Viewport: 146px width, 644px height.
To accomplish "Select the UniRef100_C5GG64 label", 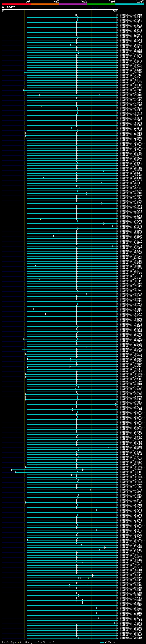I will 131,50.
